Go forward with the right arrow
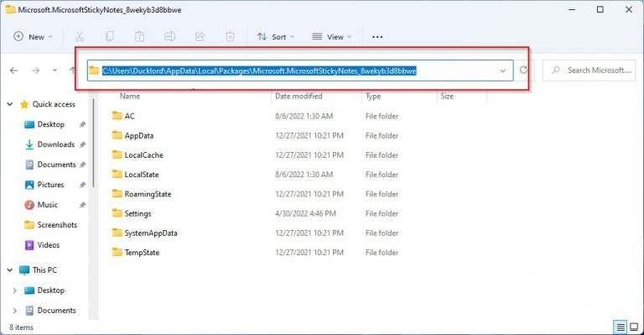This screenshot has width=644, height=335. click(36, 71)
